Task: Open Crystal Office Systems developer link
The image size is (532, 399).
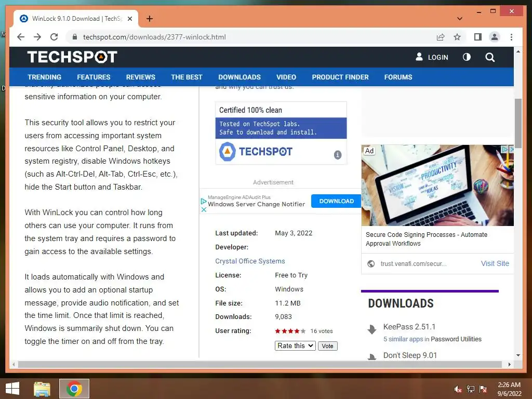Action: tap(250, 261)
